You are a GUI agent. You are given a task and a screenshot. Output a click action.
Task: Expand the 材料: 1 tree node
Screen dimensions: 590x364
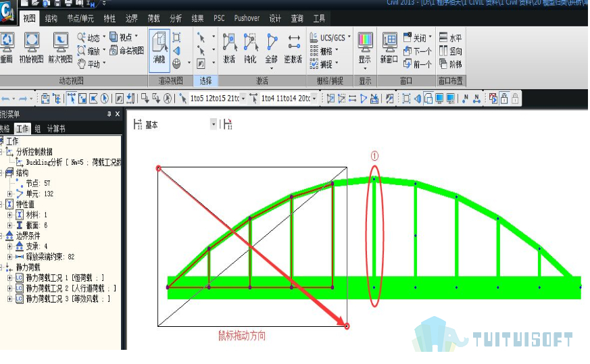pyautogui.click(x=9, y=215)
